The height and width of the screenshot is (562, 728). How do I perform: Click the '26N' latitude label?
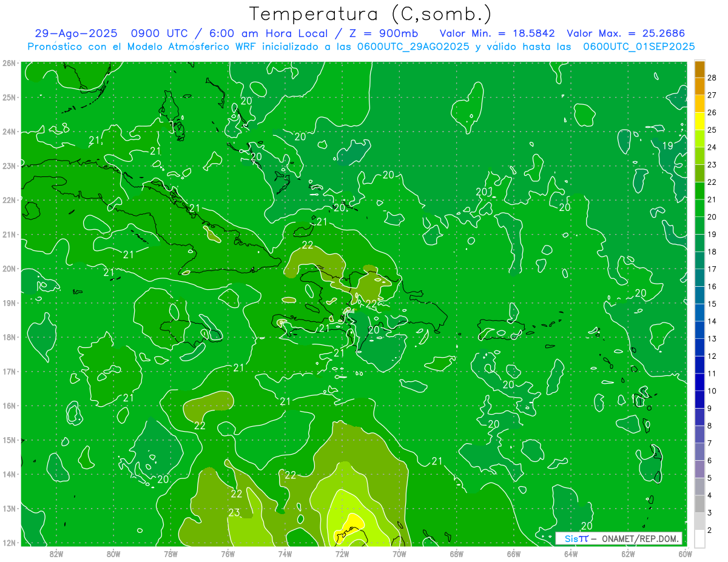(10, 63)
